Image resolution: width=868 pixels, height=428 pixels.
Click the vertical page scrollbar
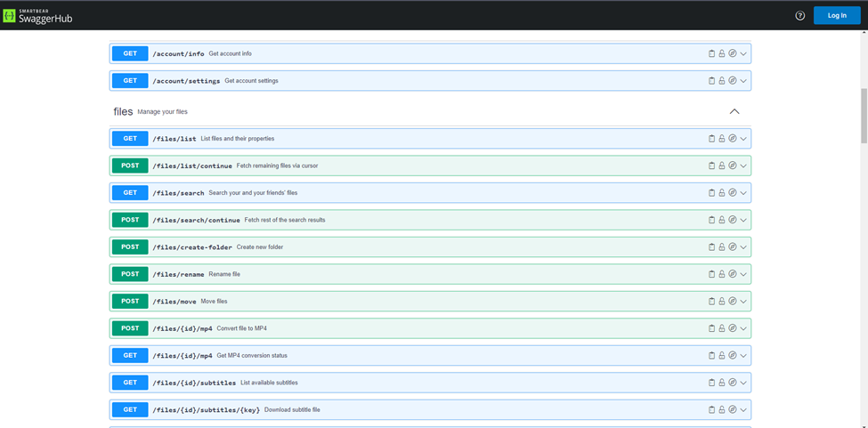point(863,116)
